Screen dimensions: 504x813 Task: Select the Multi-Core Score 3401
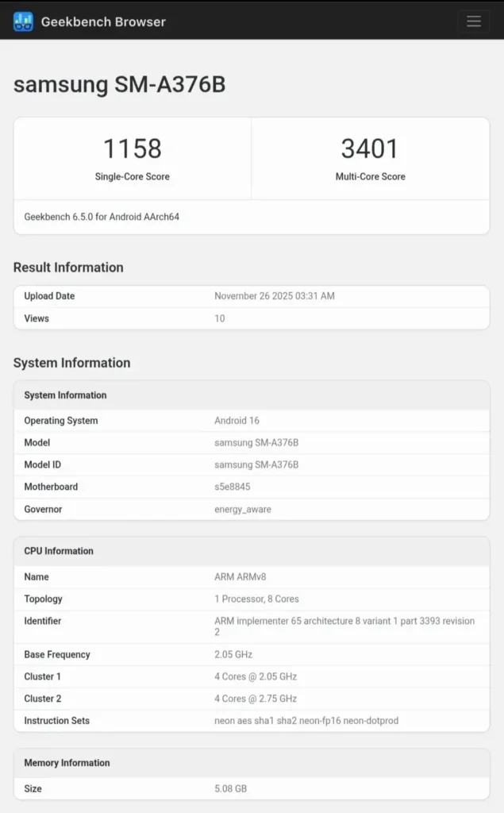(x=370, y=148)
